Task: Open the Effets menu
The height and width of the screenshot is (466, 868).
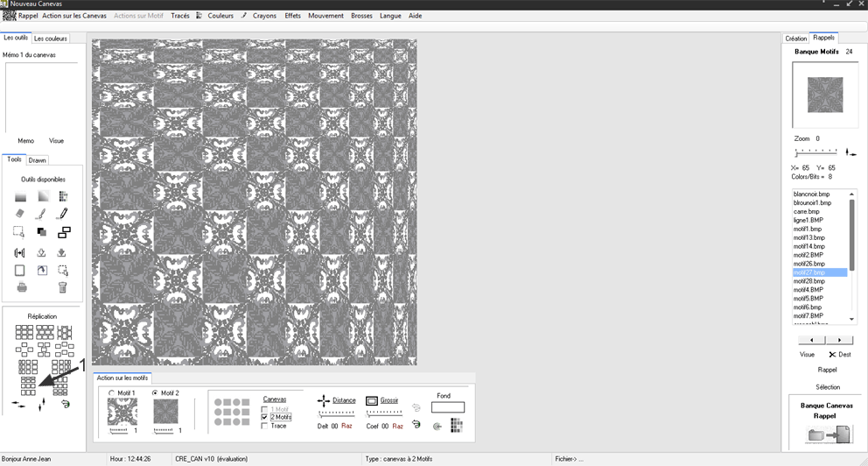Action: [292, 16]
